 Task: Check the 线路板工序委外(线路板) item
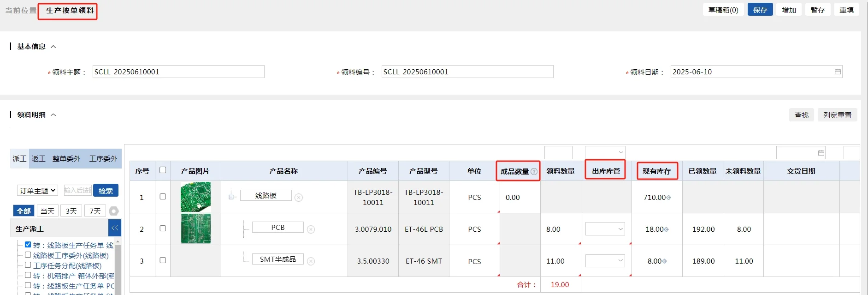point(28,255)
